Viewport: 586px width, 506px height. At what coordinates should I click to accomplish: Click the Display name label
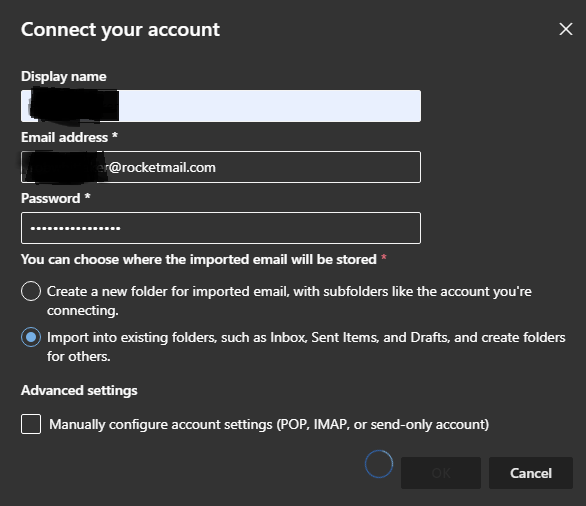64,77
